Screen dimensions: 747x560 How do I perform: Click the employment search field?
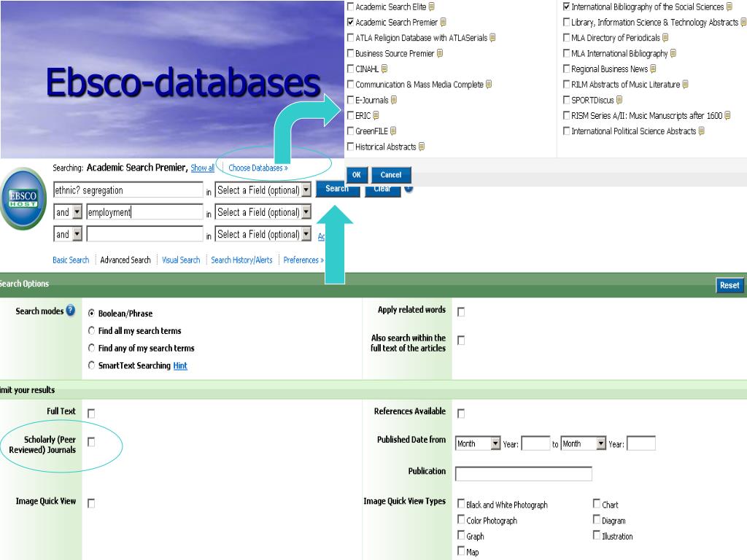(145, 212)
